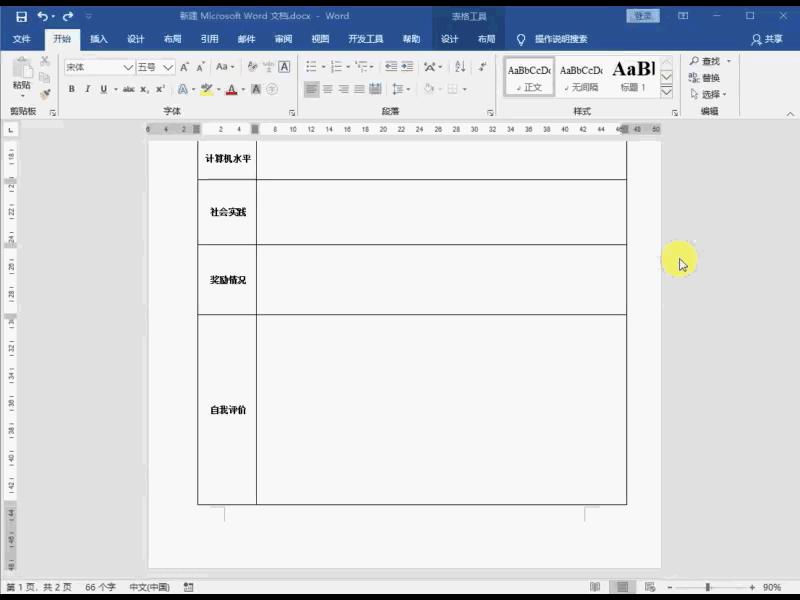Apply underline using the U icon
Screen dimensions: 800x600
(x=103, y=87)
